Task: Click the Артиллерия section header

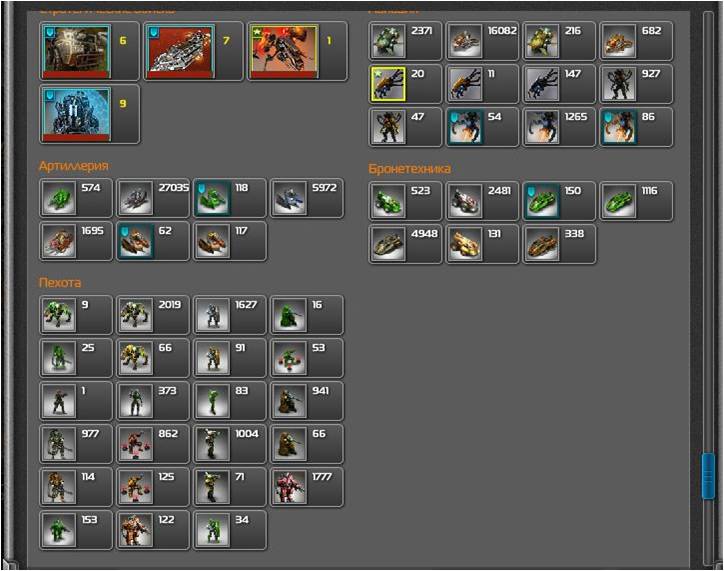Action: click(x=73, y=166)
